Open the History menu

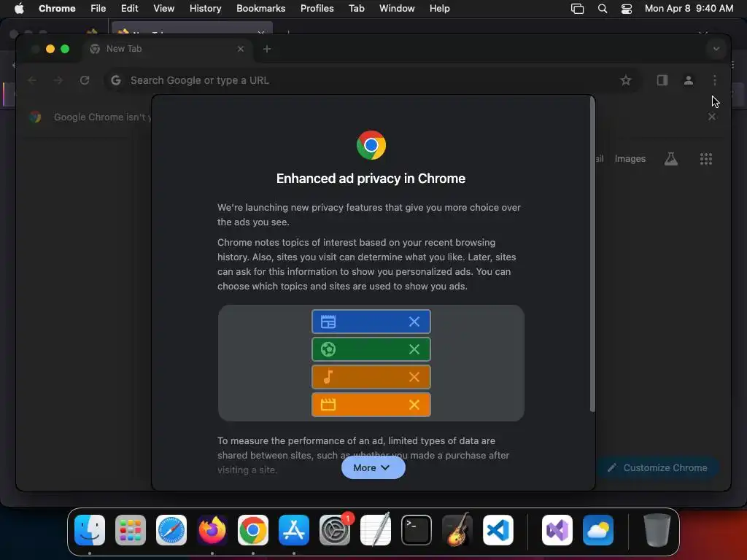[x=205, y=8]
